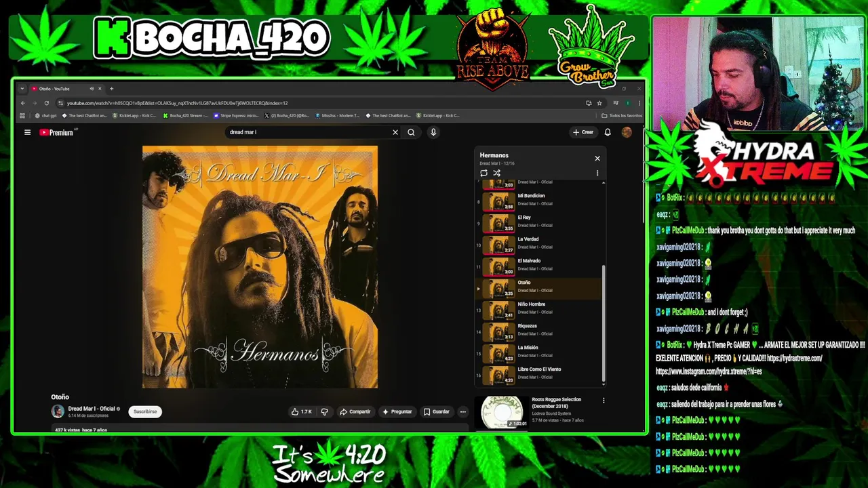Click the Guardar save button
The image size is (868, 488).
(437, 411)
